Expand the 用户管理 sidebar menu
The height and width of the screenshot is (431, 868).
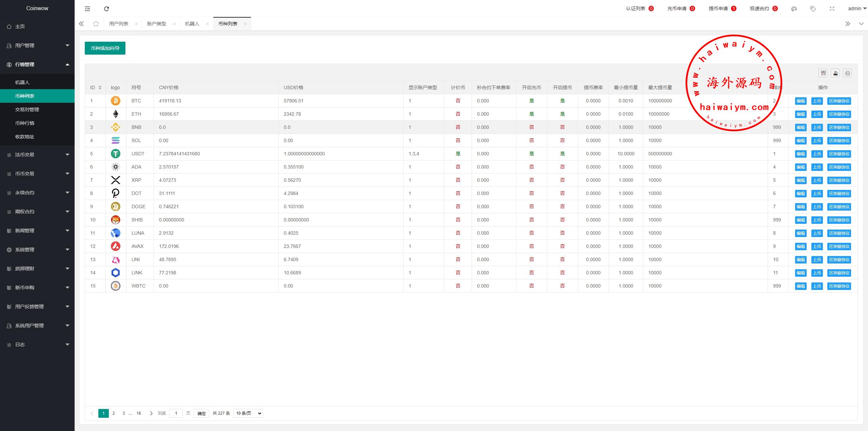click(37, 45)
